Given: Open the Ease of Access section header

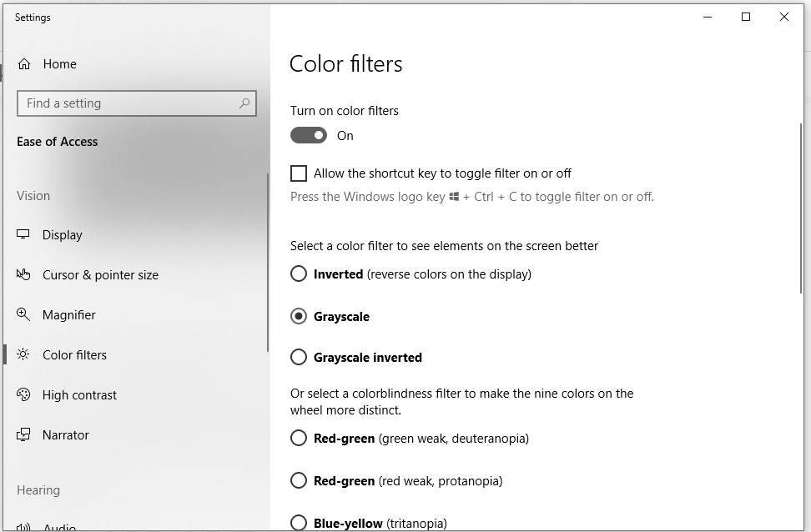Looking at the screenshot, I should (57, 142).
